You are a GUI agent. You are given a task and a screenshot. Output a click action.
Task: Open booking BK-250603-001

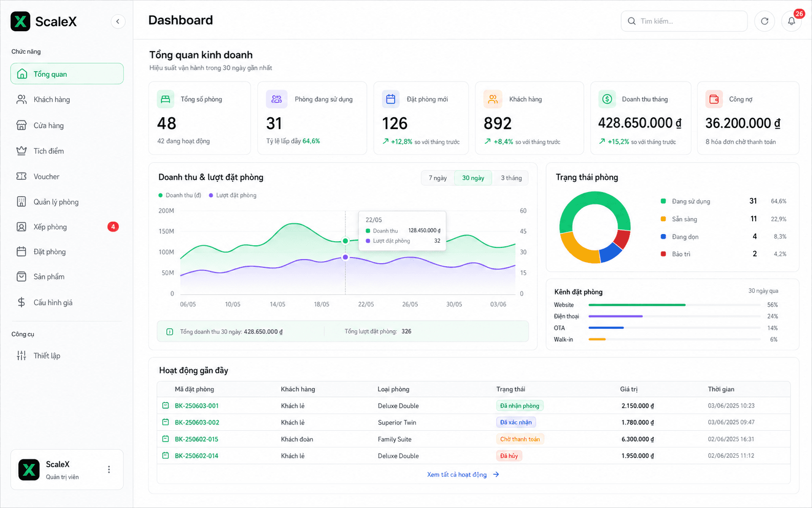(x=197, y=406)
